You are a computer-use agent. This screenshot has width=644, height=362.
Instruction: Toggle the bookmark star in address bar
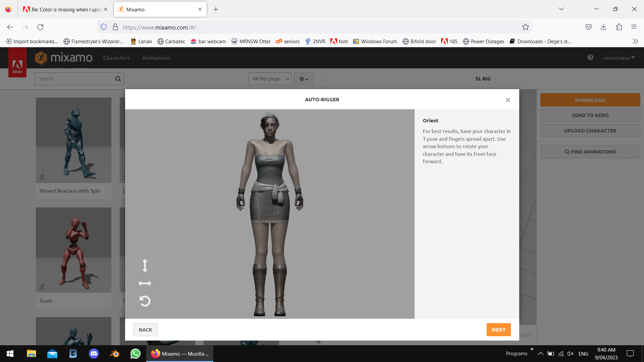click(526, 27)
